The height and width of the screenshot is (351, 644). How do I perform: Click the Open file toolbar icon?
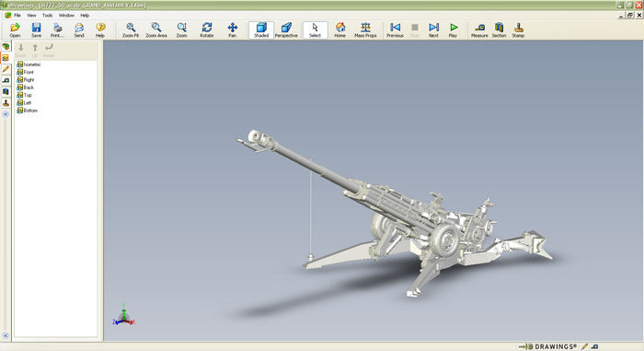(16, 30)
